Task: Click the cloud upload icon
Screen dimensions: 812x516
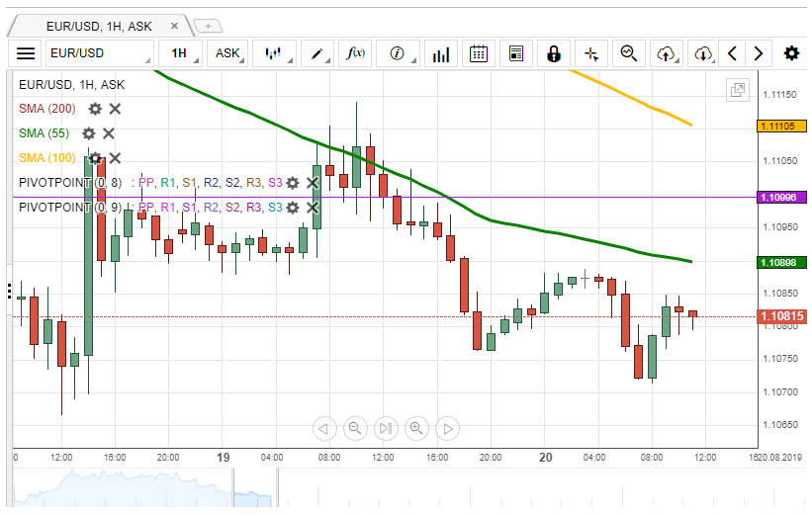Action: [x=667, y=53]
